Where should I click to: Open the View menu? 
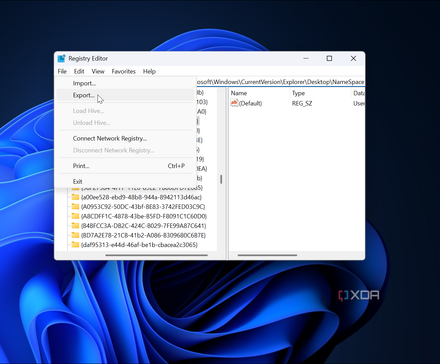click(x=98, y=71)
